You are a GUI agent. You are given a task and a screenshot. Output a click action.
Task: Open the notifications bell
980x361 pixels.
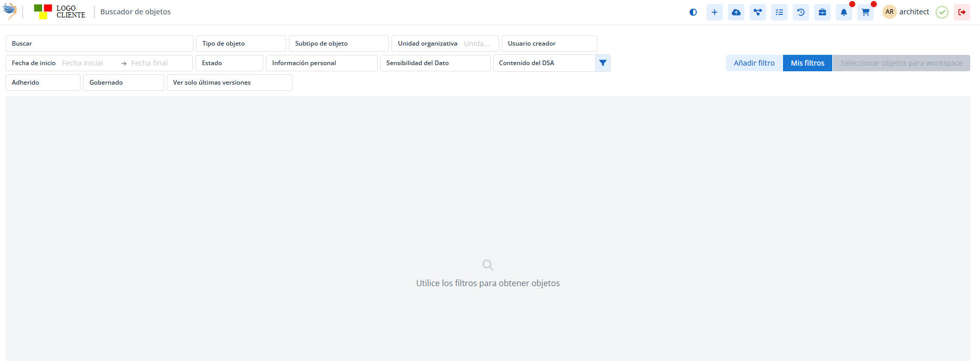pyautogui.click(x=844, y=12)
